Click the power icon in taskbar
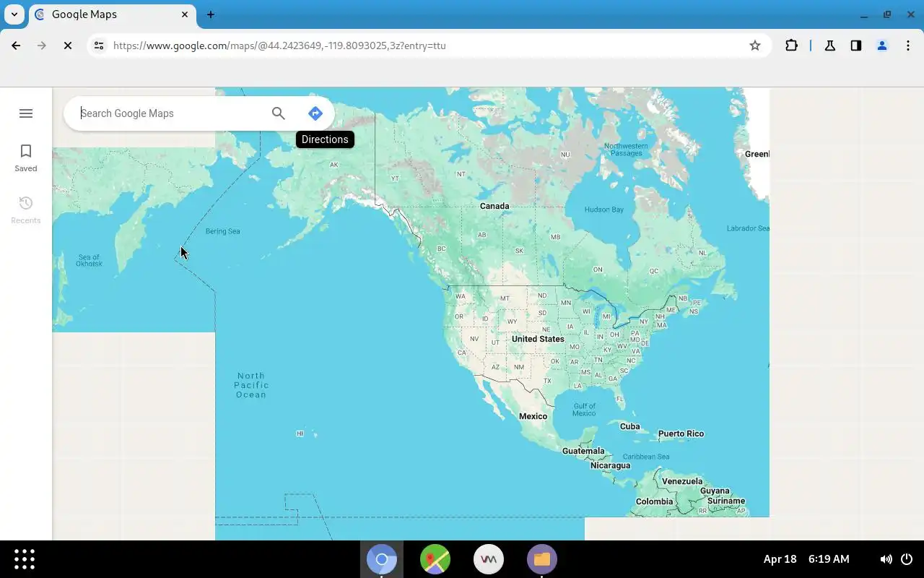The image size is (924, 578). [907, 559]
